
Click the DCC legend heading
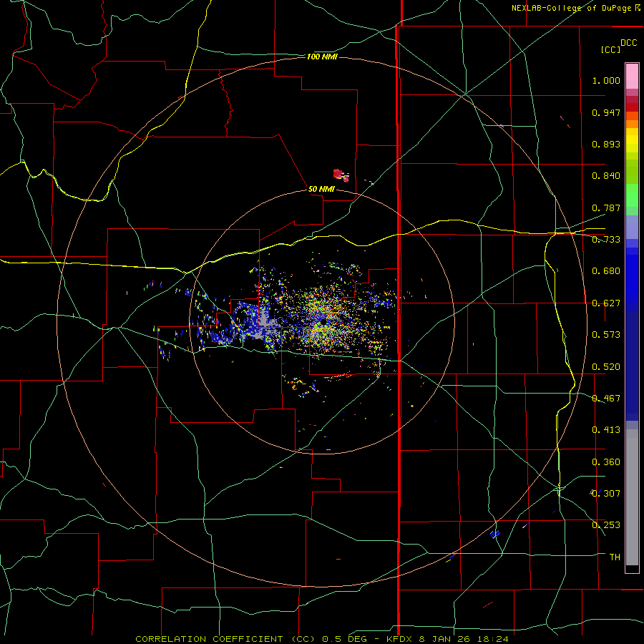coord(628,43)
